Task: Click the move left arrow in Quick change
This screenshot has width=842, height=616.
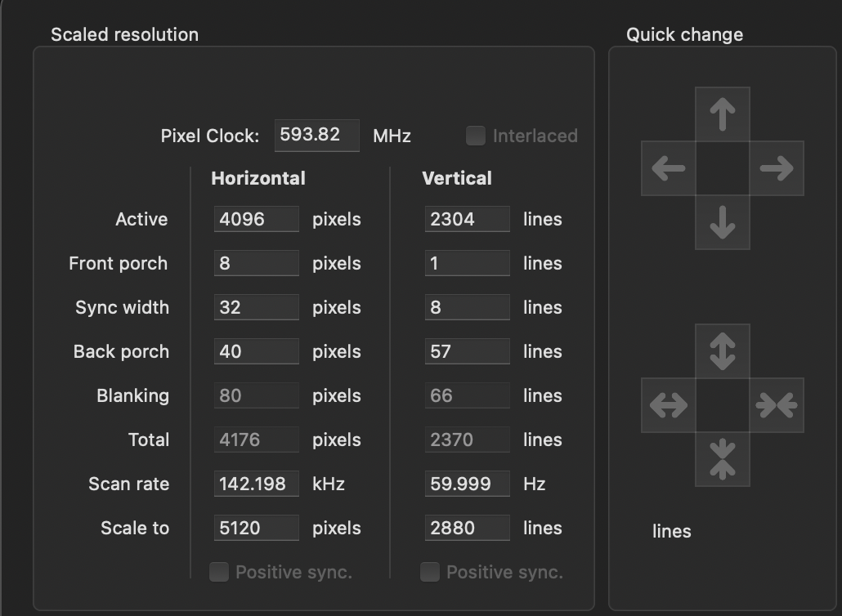Action: 669,168
